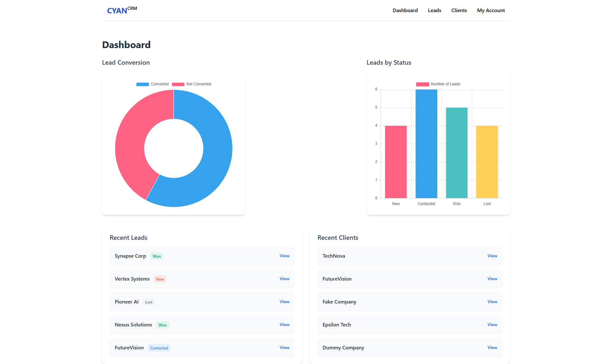The image size is (612, 364).
Task: View the Nexus Solutions lead
Action: tap(284, 325)
